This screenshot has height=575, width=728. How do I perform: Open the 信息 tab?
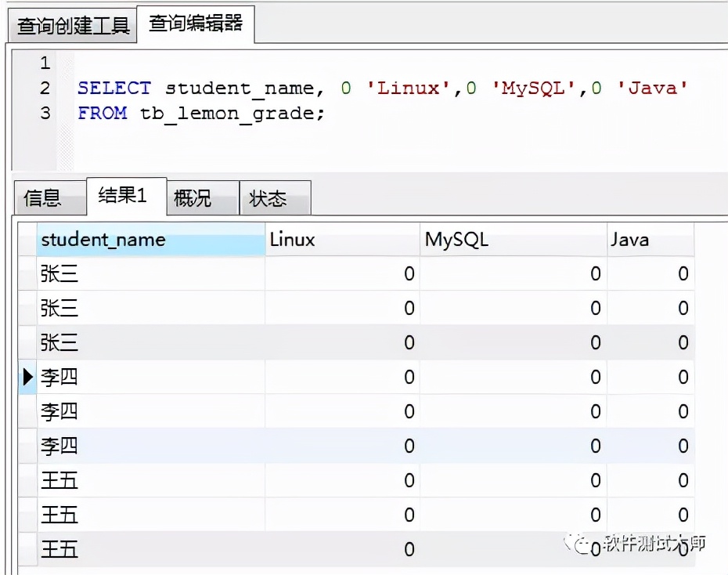[42, 198]
